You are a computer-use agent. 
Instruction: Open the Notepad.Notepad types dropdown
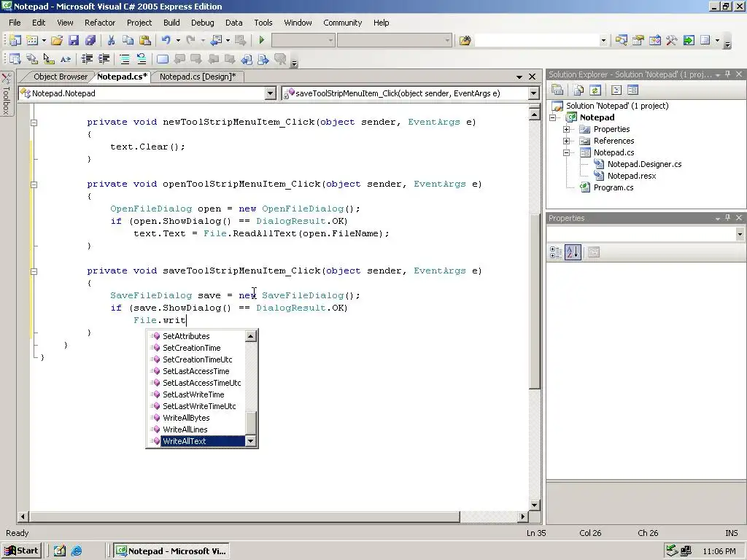coord(270,93)
